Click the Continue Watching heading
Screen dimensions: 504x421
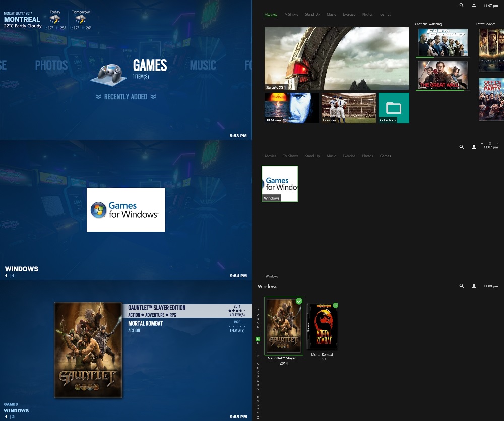tap(428, 24)
